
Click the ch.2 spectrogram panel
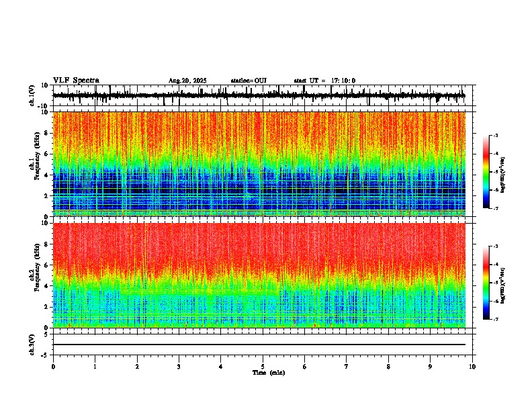point(259,275)
